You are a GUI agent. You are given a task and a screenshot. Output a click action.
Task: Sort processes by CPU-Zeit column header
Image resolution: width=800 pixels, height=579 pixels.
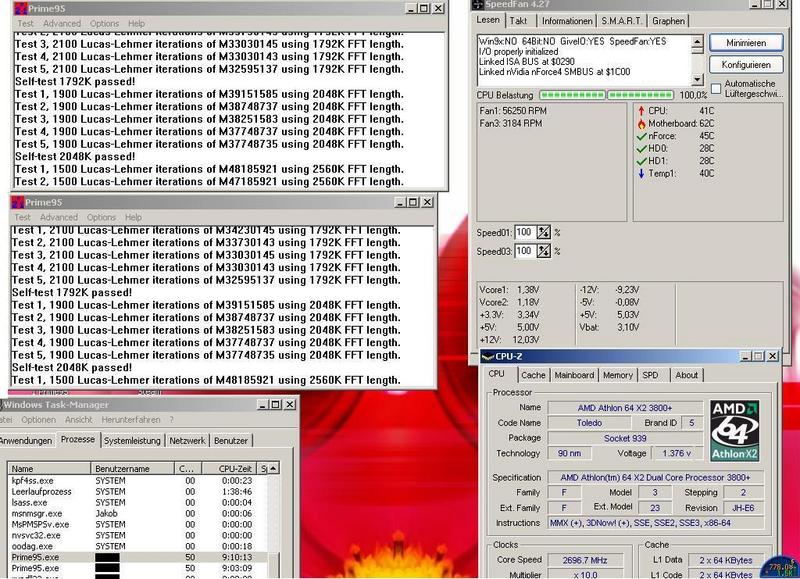pos(230,468)
